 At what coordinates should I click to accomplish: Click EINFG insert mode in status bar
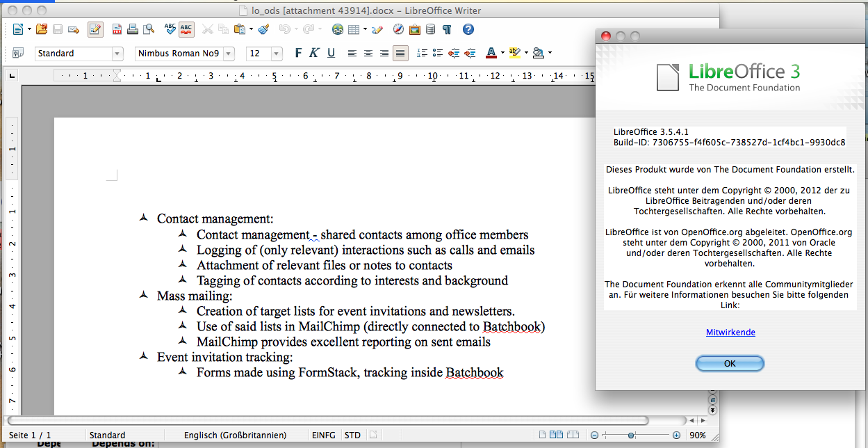(x=323, y=435)
